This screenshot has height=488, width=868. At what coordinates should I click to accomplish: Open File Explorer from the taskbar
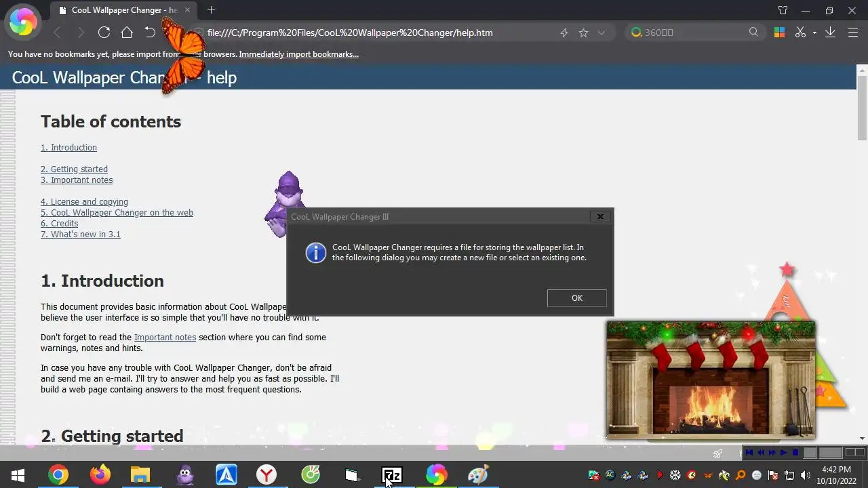[x=140, y=475]
